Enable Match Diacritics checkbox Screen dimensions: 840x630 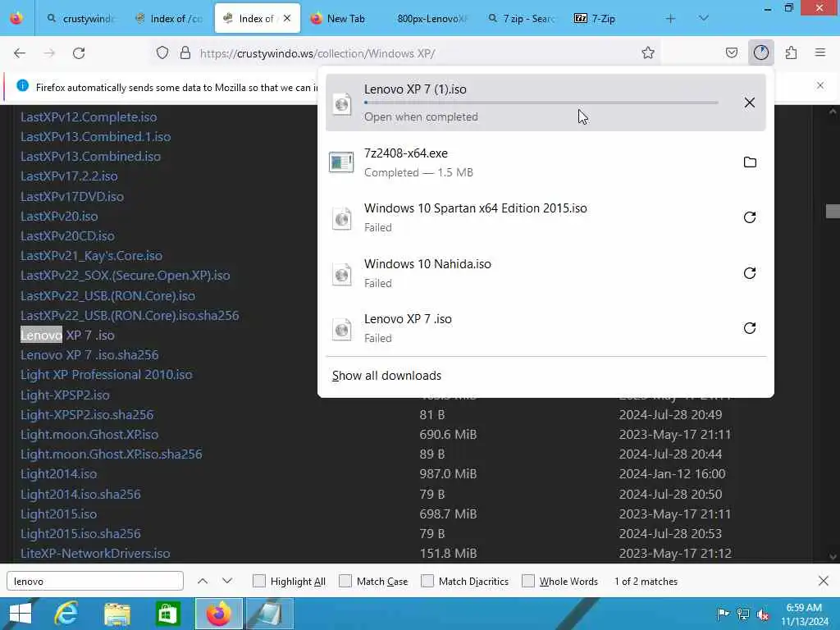click(x=427, y=581)
